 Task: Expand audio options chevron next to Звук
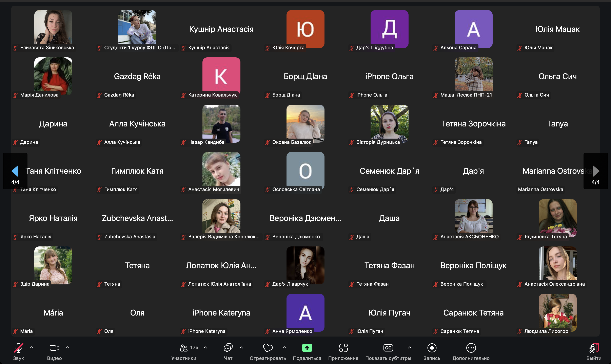pyautogui.click(x=32, y=347)
